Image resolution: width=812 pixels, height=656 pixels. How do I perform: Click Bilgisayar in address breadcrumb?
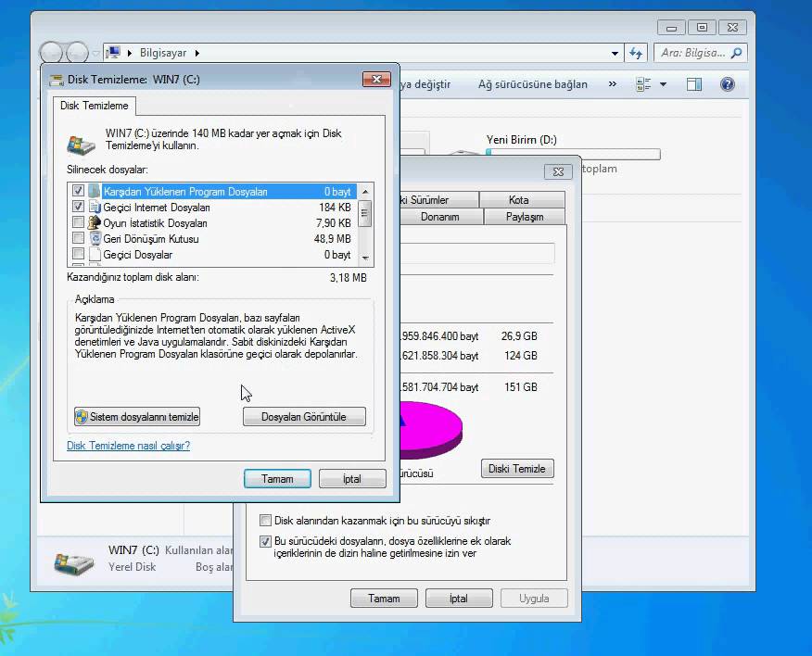click(x=163, y=53)
